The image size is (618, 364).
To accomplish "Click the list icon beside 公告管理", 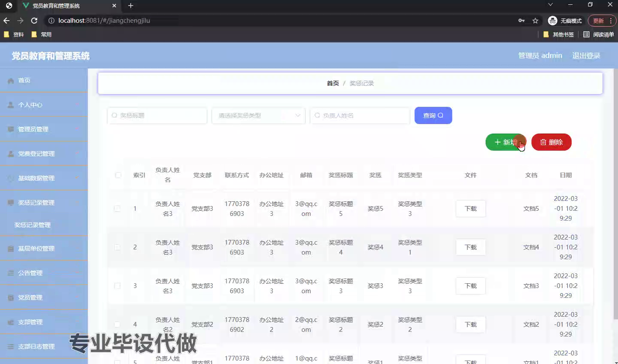I will coord(11,273).
